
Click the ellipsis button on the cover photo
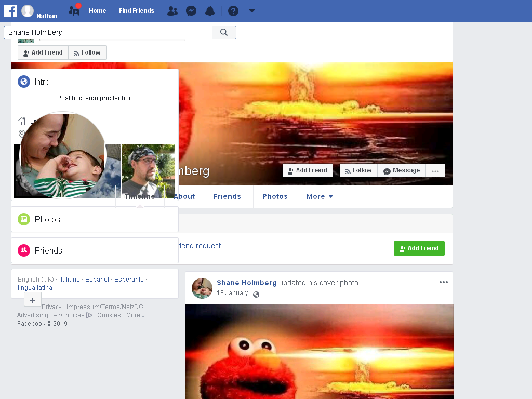435,170
